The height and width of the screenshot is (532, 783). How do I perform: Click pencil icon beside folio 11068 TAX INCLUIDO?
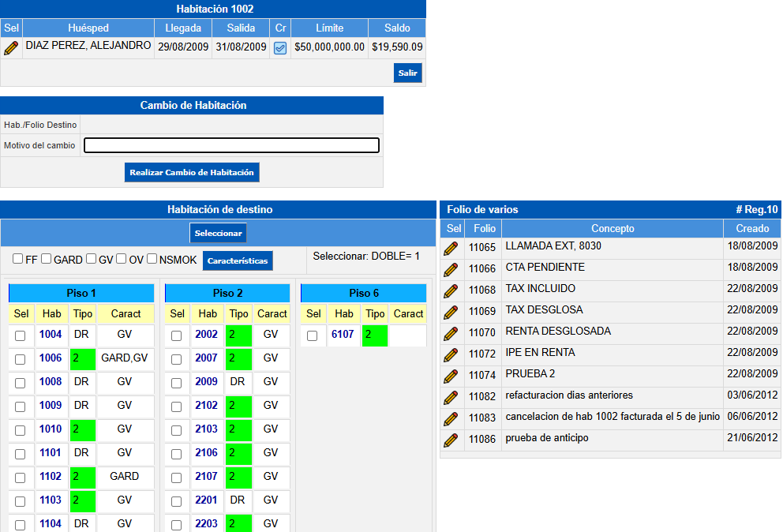pos(451,291)
